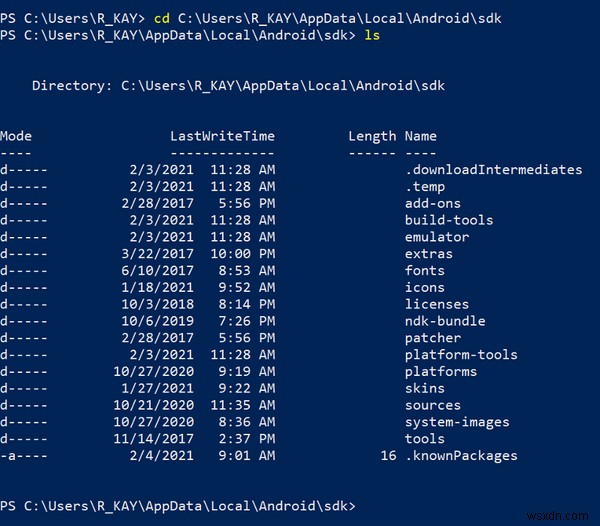Click the sources directory name
600x526 pixels.
click(x=433, y=405)
